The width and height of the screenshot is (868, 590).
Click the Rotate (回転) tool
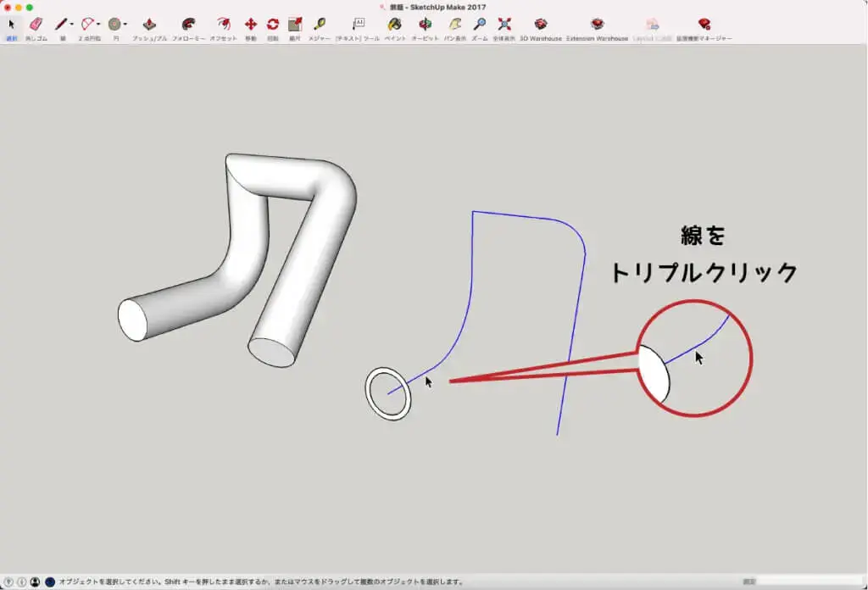[x=273, y=25]
